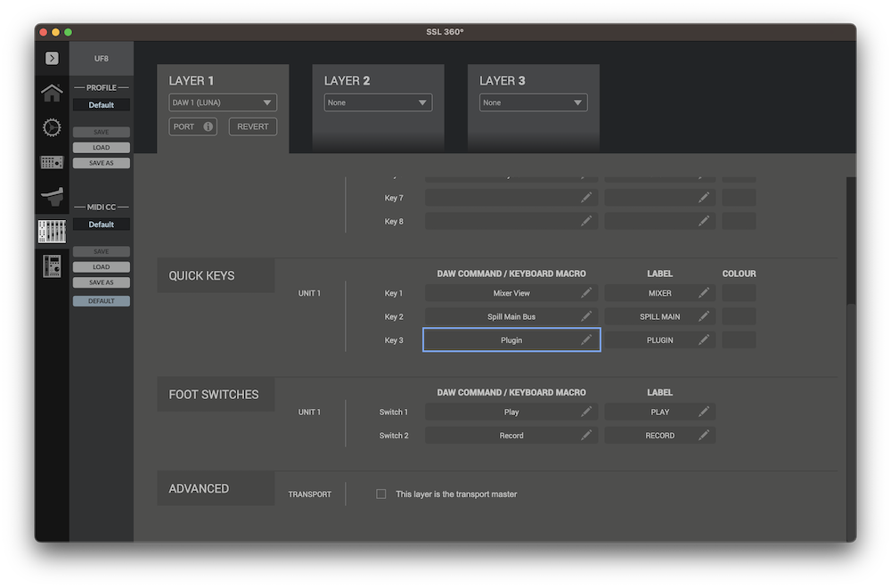Pick the colour swatch for Key 3
The height and width of the screenshot is (588, 891).
point(739,339)
